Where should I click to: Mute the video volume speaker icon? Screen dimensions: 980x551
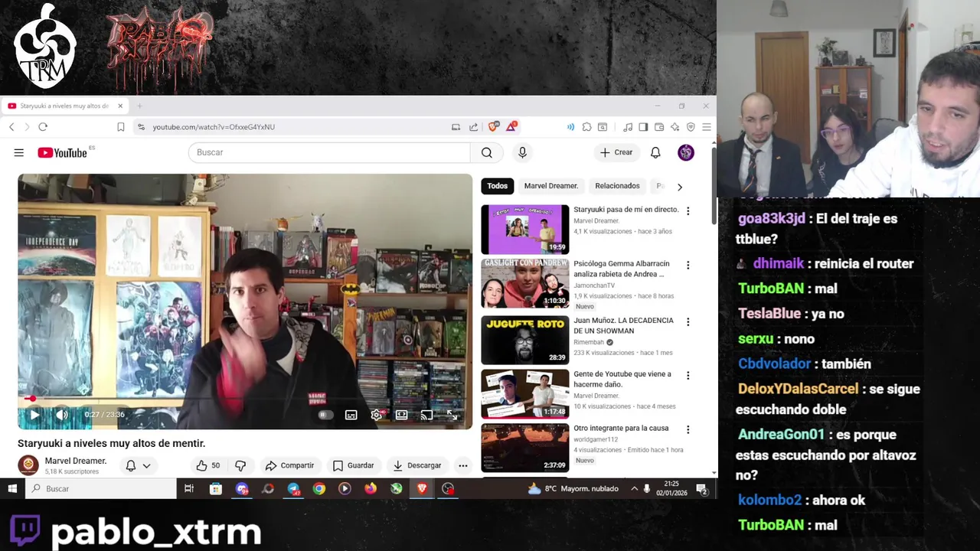[x=62, y=415]
